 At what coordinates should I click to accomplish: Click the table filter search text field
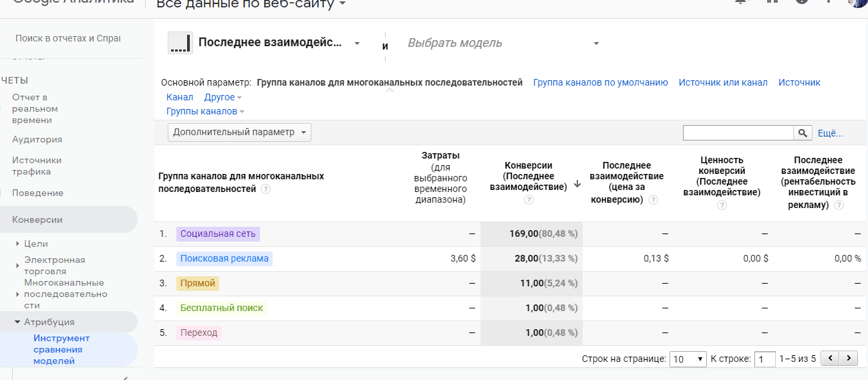pyautogui.click(x=738, y=133)
